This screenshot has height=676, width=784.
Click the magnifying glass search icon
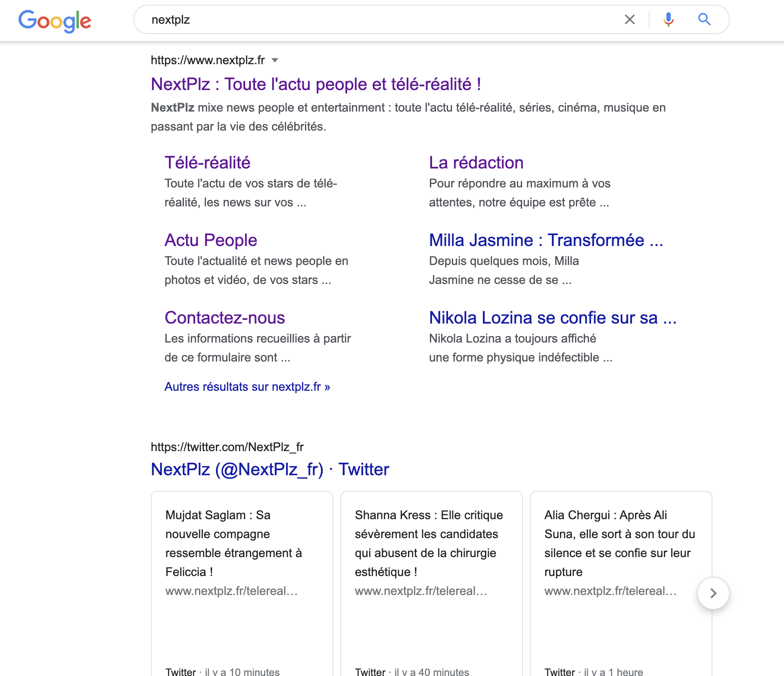[x=704, y=19]
